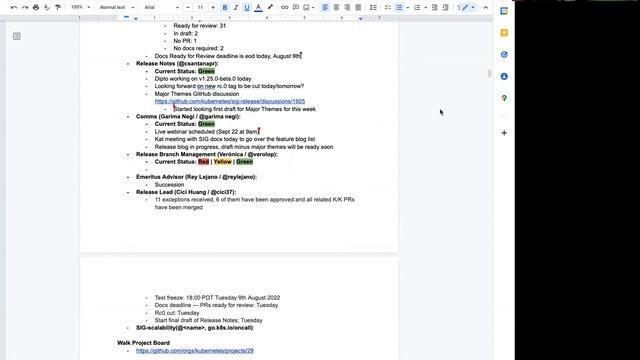
Task: Insert link using chain icon
Action: click(284, 7)
